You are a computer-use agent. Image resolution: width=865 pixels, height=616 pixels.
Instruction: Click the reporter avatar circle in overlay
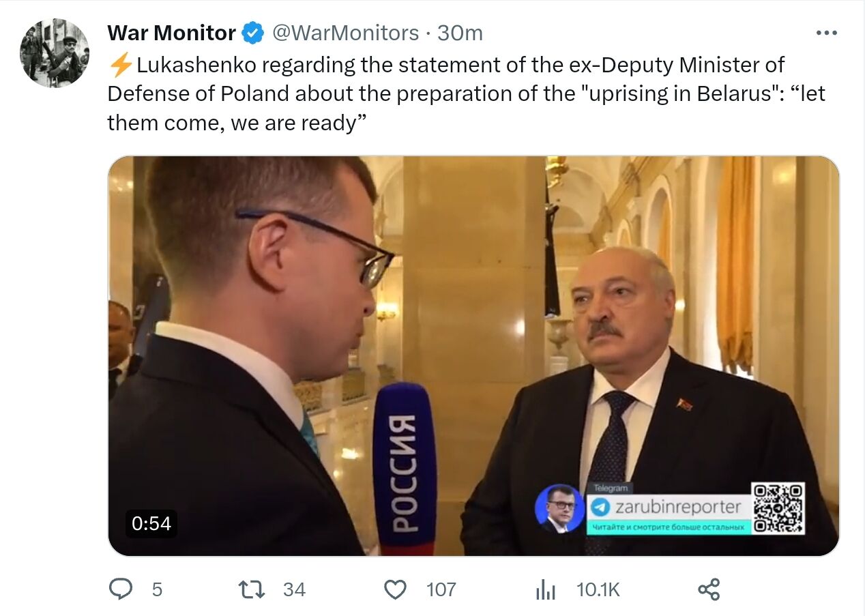pyautogui.click(x=560, y=508)
